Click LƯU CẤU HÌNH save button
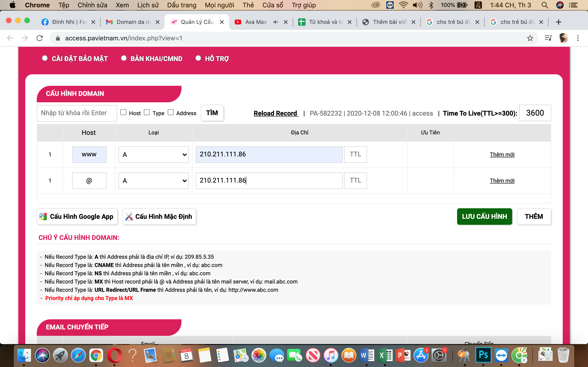 coord(484,216)
